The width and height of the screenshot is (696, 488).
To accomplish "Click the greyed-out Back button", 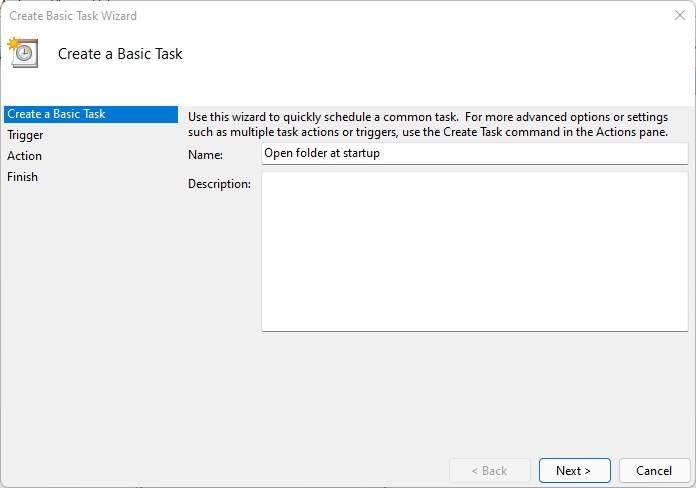I will pos(487,470).
